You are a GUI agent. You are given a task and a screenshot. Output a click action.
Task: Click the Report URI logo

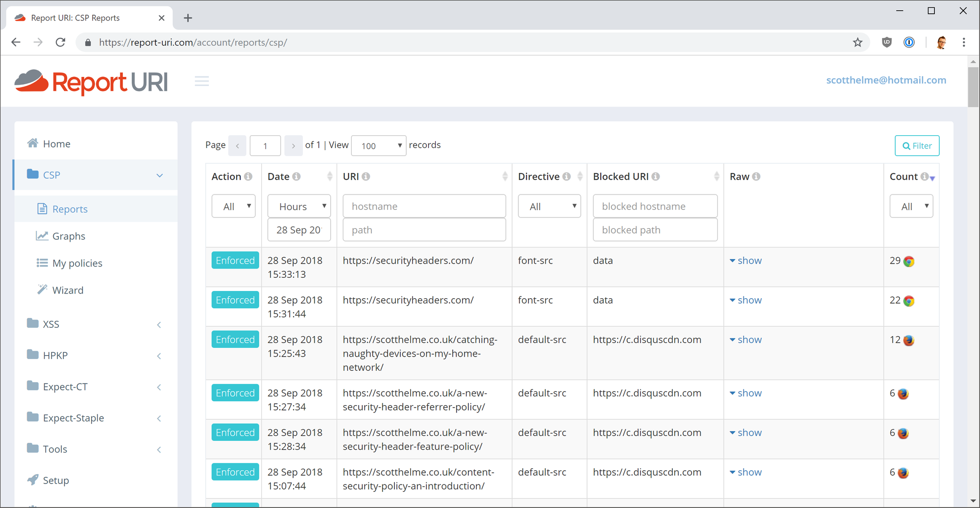point(92,82)
